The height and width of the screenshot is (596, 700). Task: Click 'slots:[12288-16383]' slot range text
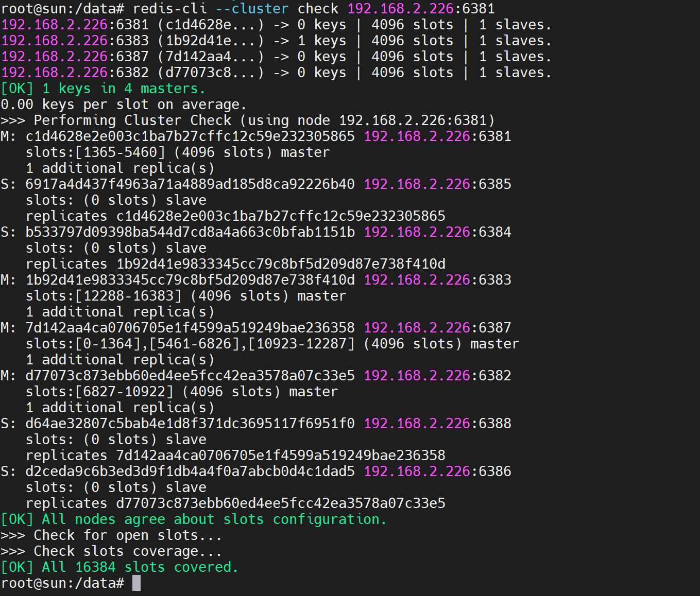pos(104,296)
